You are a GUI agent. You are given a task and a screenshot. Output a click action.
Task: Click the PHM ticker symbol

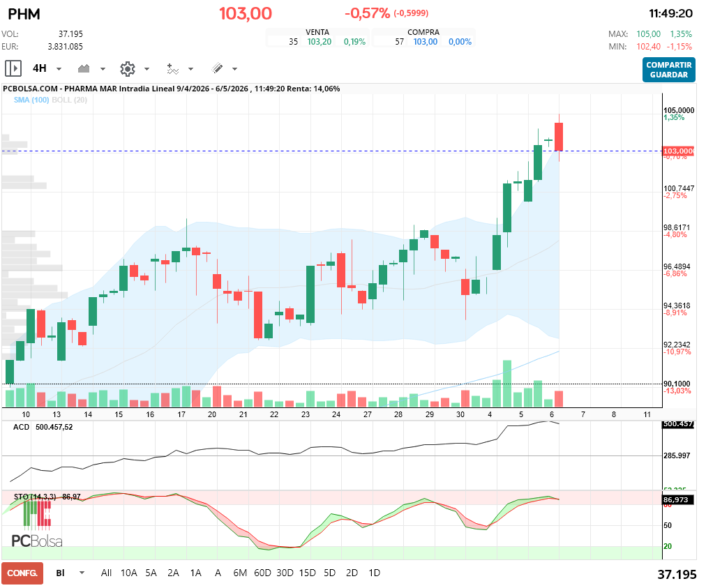(24, 14)
